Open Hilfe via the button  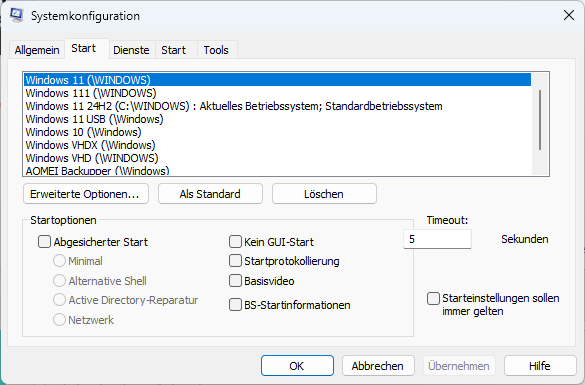click(x=540, y=366)
